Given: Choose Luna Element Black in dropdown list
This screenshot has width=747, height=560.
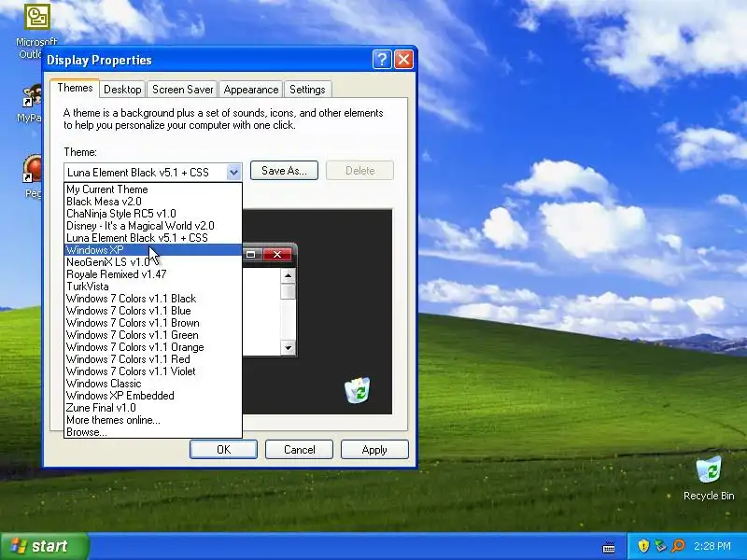Looking at the screenshot, I should point(153,238).
